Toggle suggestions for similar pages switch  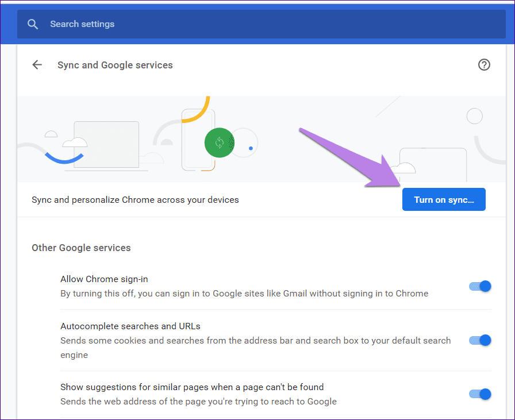click(x=480, y=394)
